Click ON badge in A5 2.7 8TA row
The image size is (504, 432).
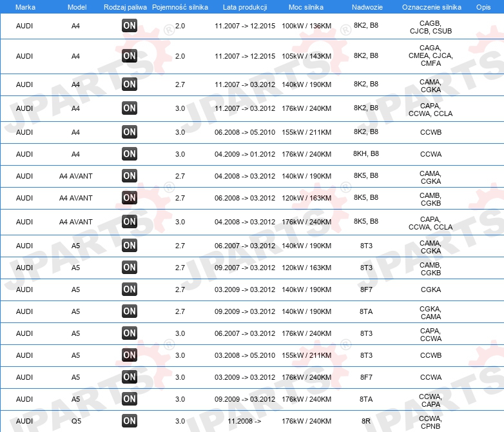click(x=130, y=311)
